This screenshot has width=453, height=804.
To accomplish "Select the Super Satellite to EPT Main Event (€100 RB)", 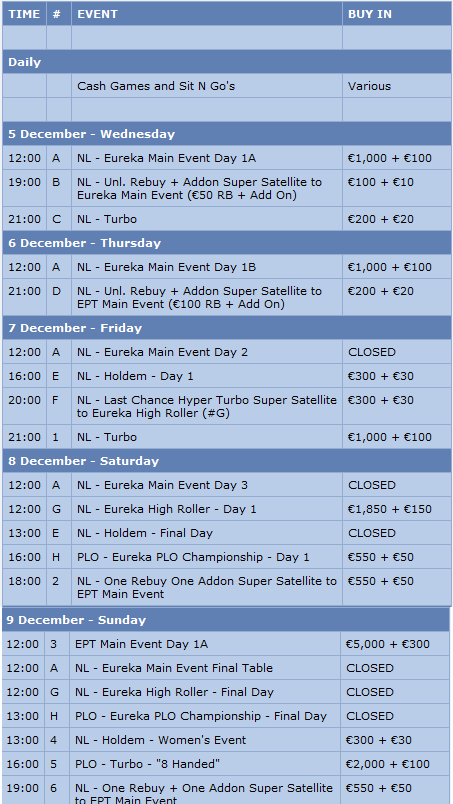I will (200, 297).
